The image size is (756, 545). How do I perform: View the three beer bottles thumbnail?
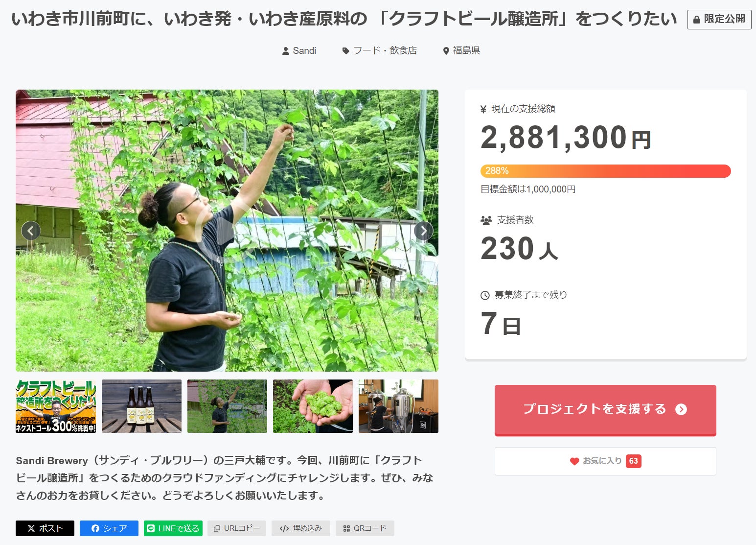pos(141,406)
